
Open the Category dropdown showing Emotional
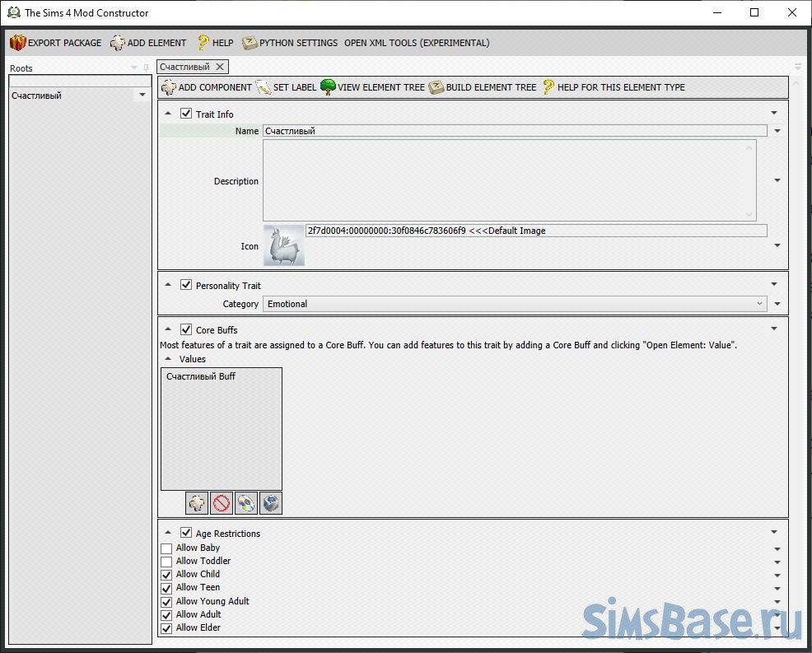(x=515, y=304)
